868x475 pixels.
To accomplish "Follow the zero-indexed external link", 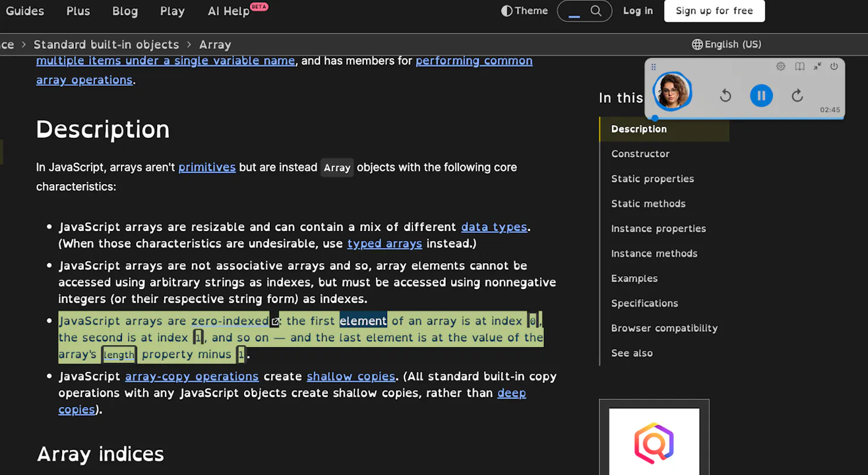I will [235, 321].
